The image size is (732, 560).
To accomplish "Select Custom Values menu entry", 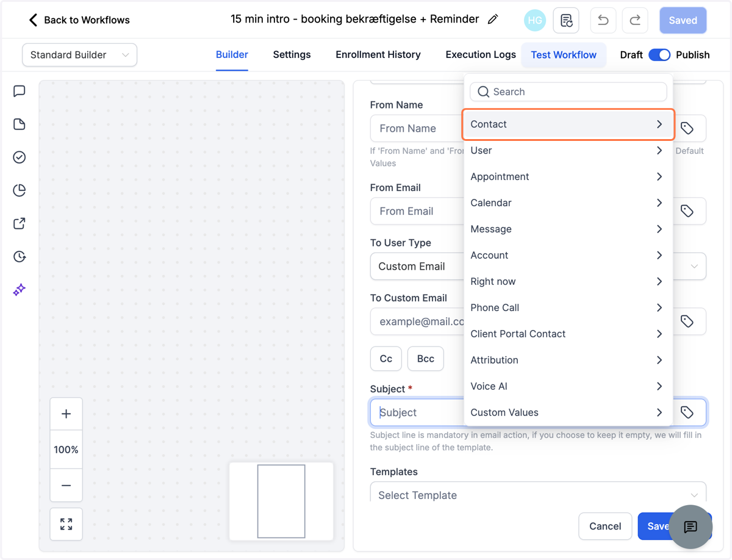I will tap(568, 413).
